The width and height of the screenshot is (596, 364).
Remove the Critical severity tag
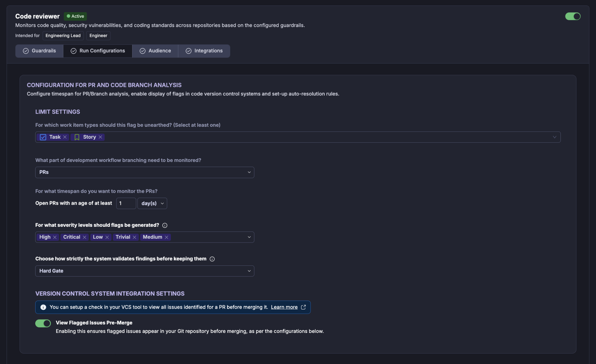point(85,237)
